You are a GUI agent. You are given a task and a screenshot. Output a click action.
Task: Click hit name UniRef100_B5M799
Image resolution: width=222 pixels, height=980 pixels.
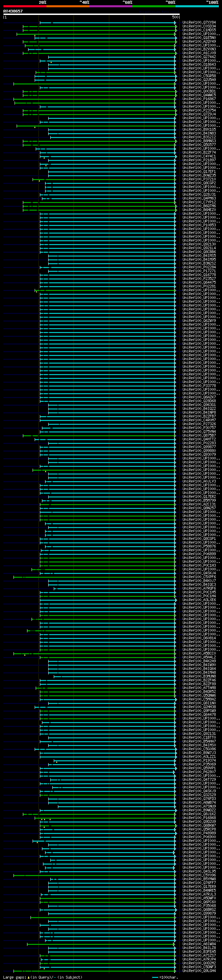pyautogui.click(x=199, y=500)
